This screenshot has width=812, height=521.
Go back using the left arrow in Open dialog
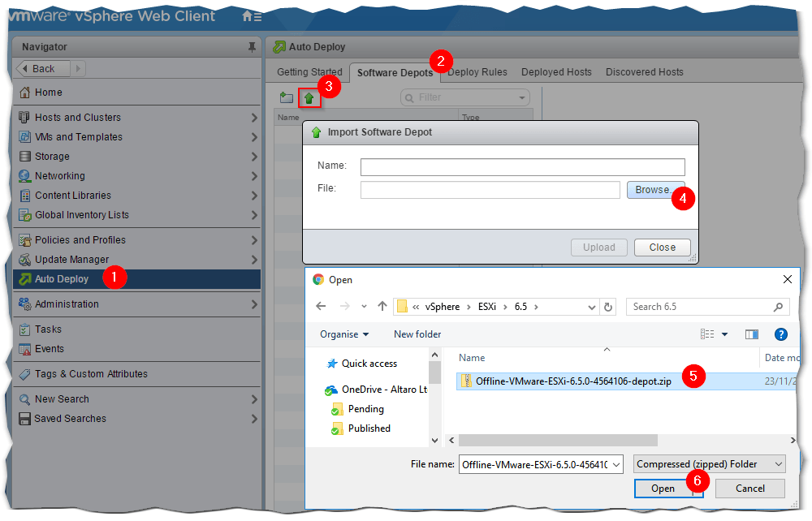321,306
